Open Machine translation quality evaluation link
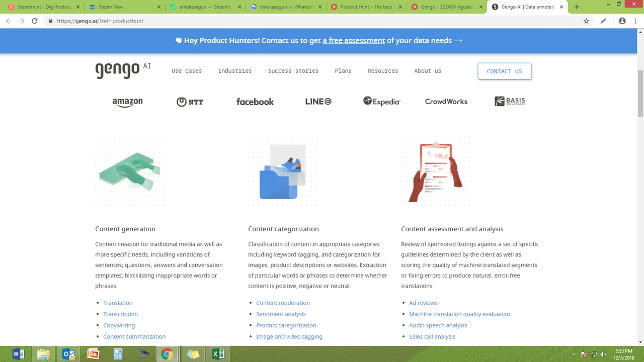The width and height of the screenshot is (644, 362). (459, 314)
